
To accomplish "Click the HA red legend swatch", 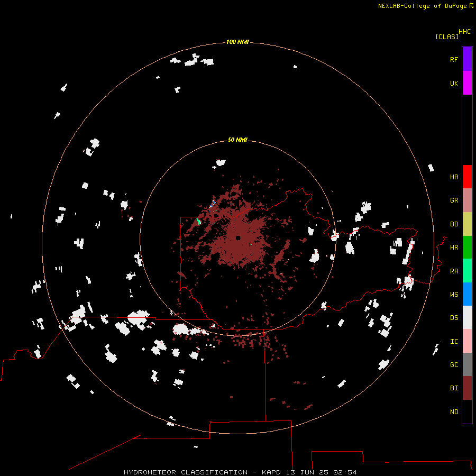I will [x=467, y=177].
